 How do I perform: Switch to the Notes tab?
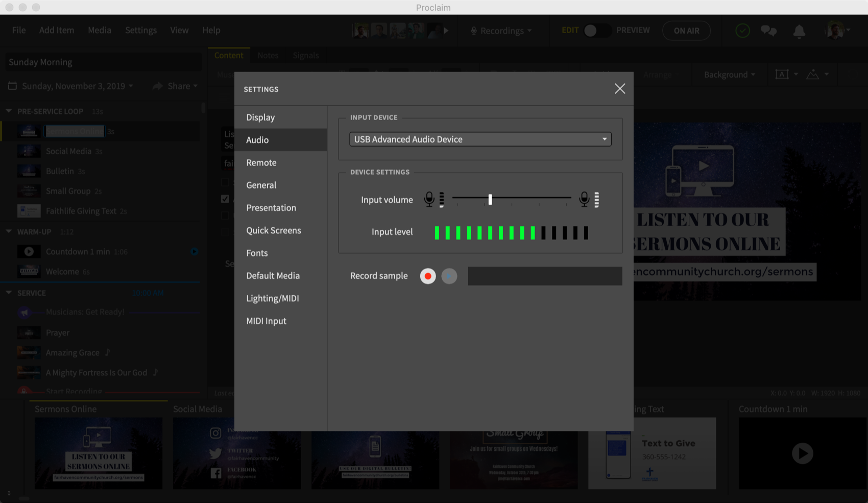[268, 55]
